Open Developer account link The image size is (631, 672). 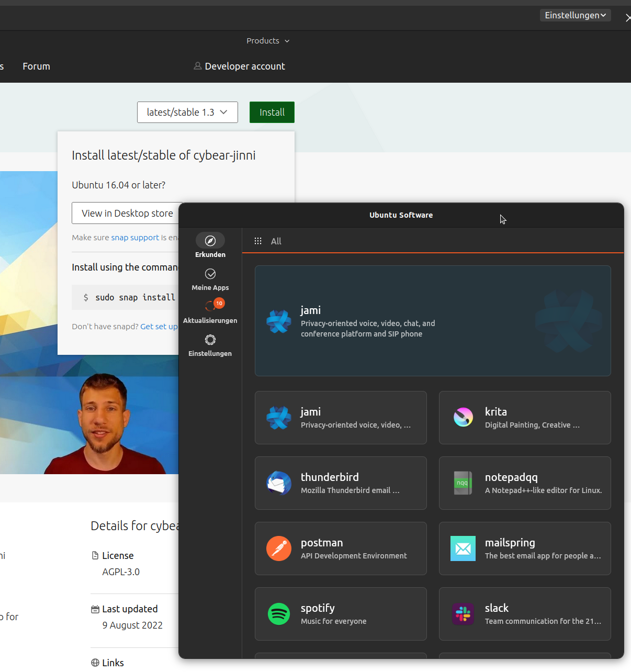[245, 66]
